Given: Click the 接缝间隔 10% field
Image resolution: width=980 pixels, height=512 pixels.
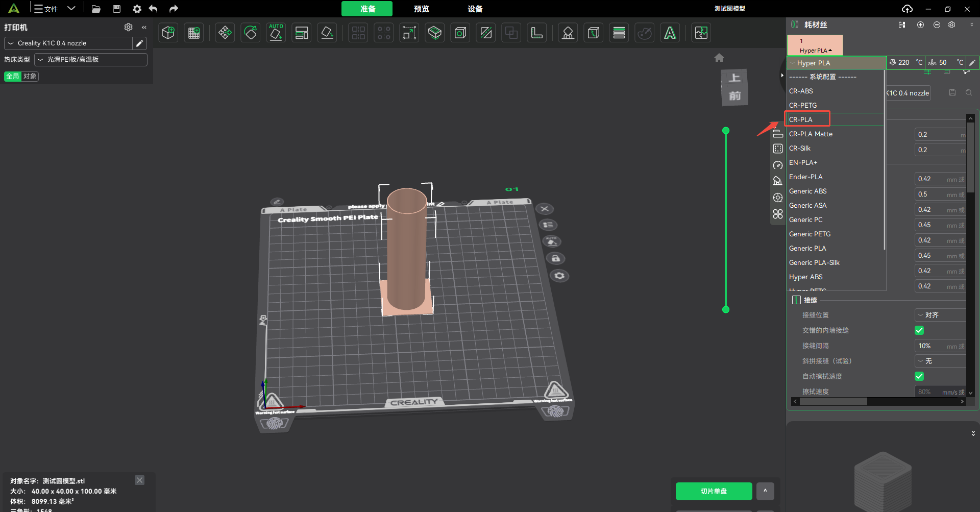Looking at the screenshot, I should (x=940, y=346).
